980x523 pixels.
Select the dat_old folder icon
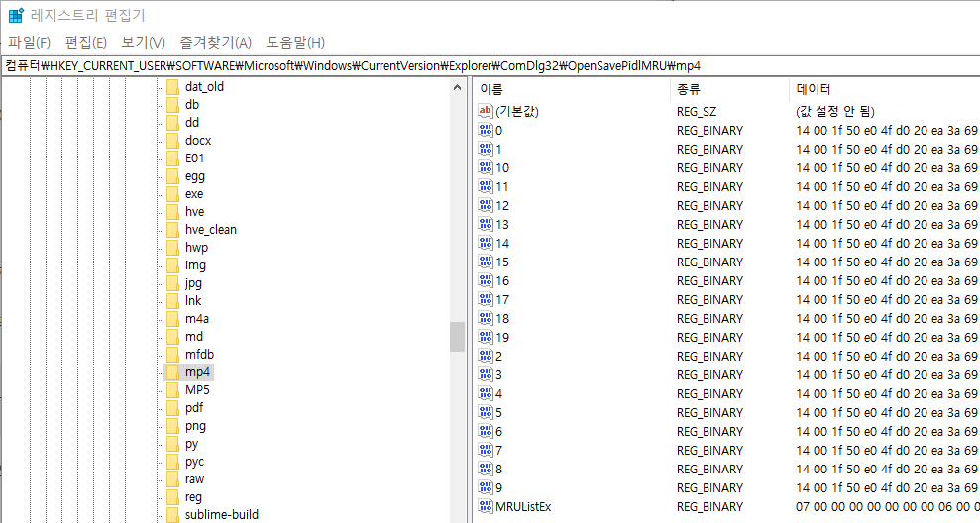[173, 87]
